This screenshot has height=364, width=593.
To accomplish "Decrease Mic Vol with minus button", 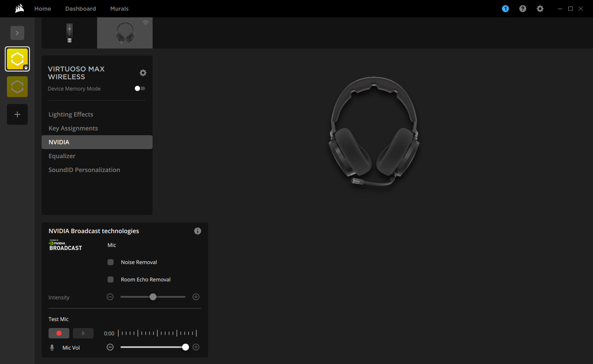I will click(x=110, y=347).
